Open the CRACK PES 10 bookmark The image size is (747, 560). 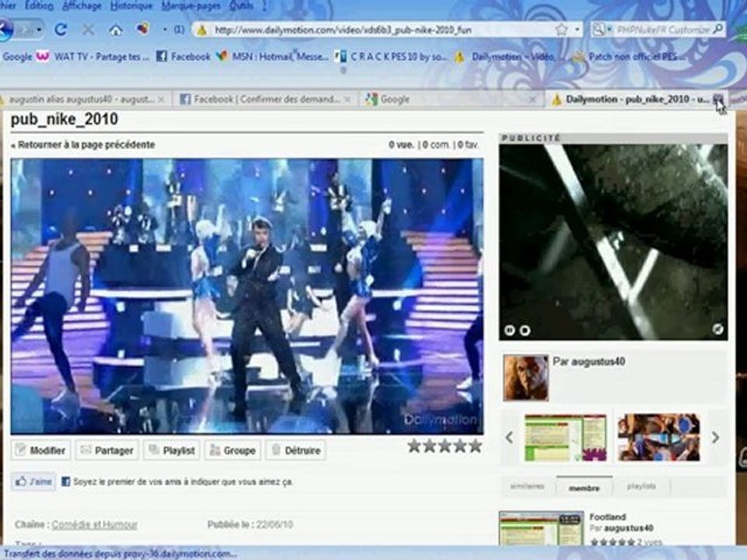pos(390,57)
